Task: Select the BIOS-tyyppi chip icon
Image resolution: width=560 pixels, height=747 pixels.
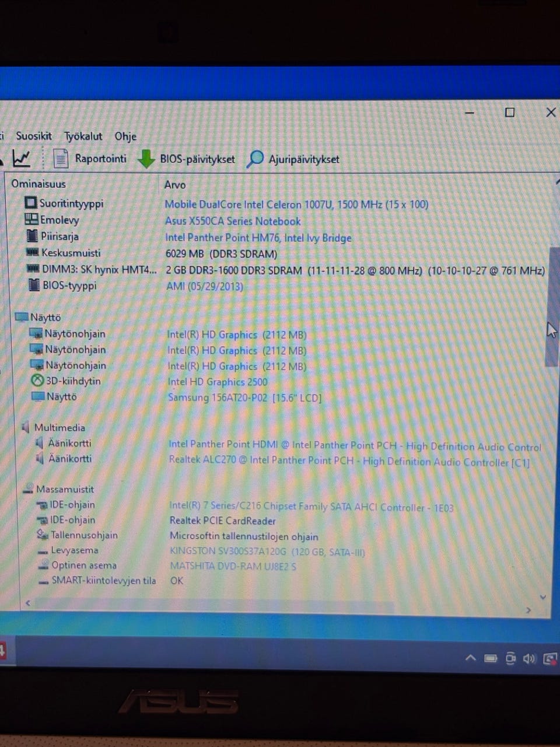Action: tap(34, 285)
